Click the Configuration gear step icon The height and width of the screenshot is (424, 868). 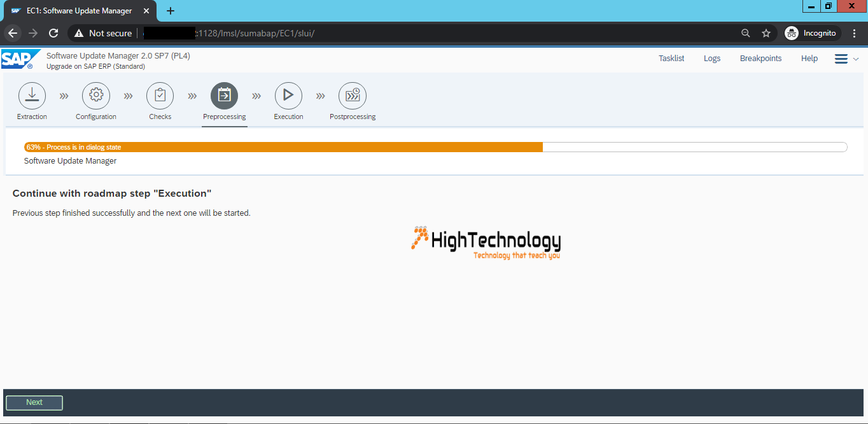(96, 95)
